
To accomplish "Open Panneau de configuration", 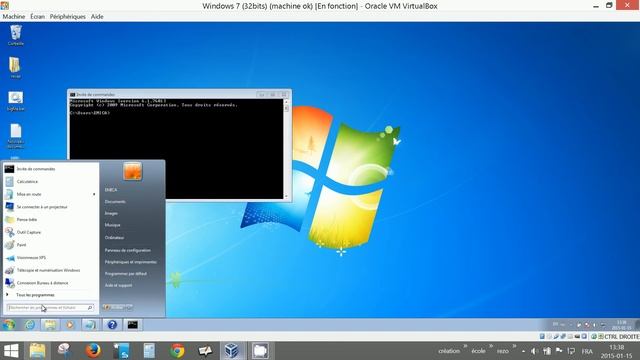I will pos(128,250).
